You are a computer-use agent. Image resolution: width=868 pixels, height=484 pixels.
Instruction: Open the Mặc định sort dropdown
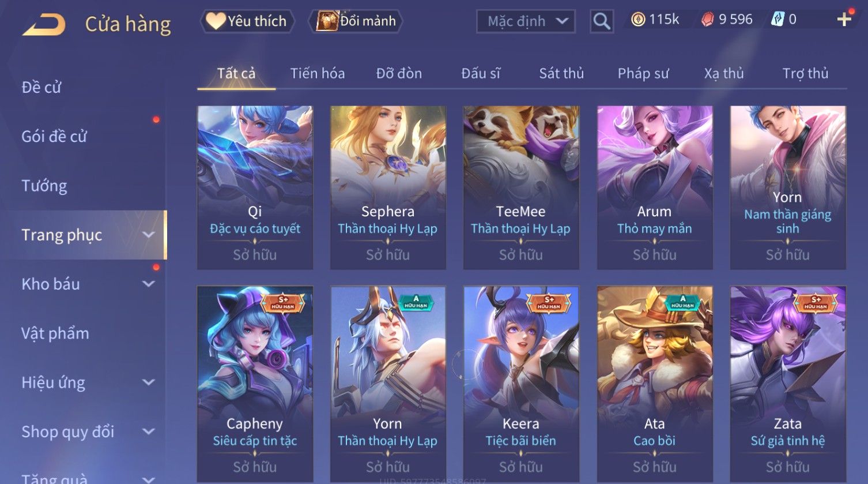click(526, 21)
